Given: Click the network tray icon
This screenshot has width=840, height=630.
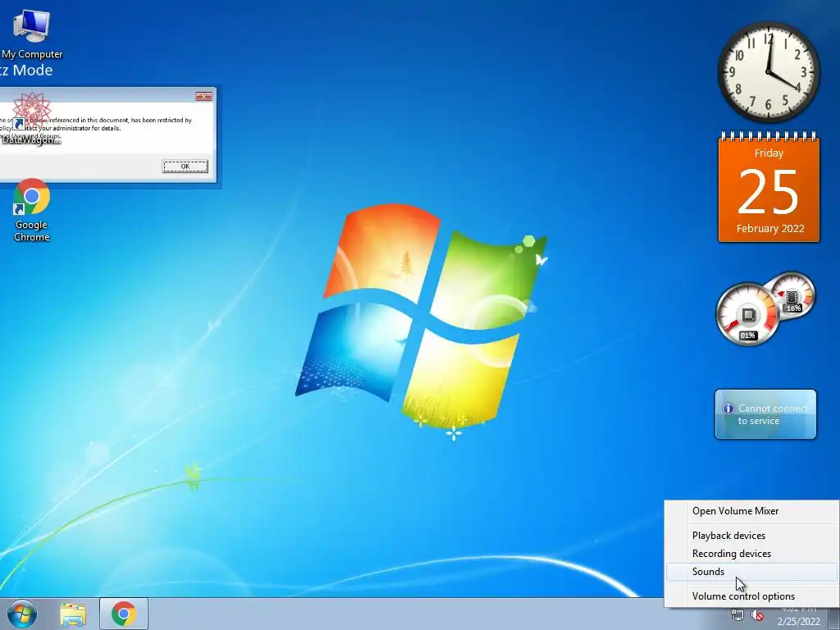Looking at the screenshot, I should click(737, 614).
